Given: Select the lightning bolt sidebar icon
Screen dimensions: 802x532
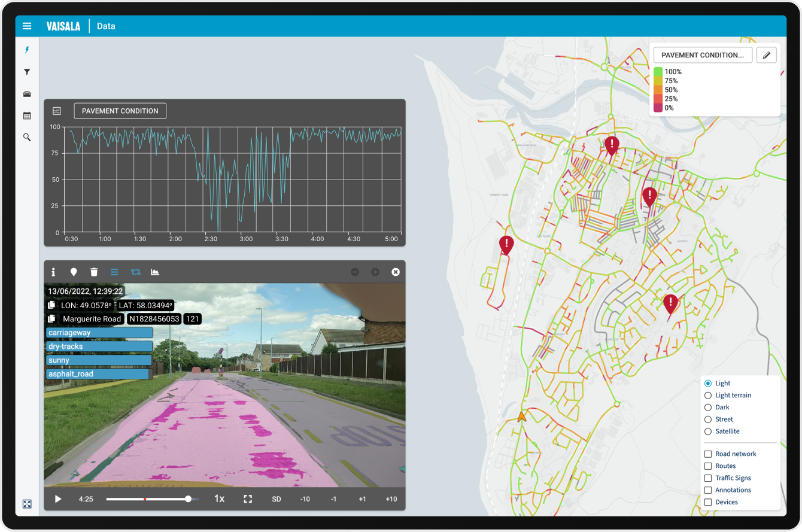Looking at the screenshot, I should (27, 50).
